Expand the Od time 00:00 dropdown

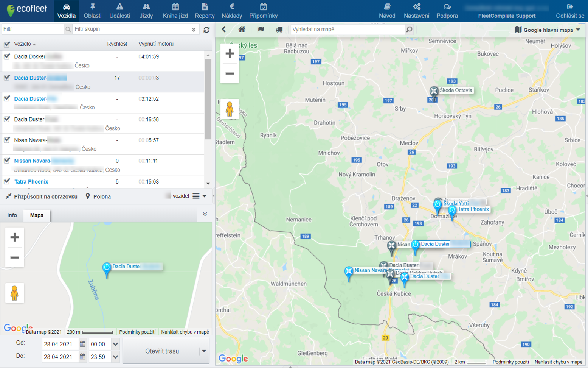coord(115,344)
